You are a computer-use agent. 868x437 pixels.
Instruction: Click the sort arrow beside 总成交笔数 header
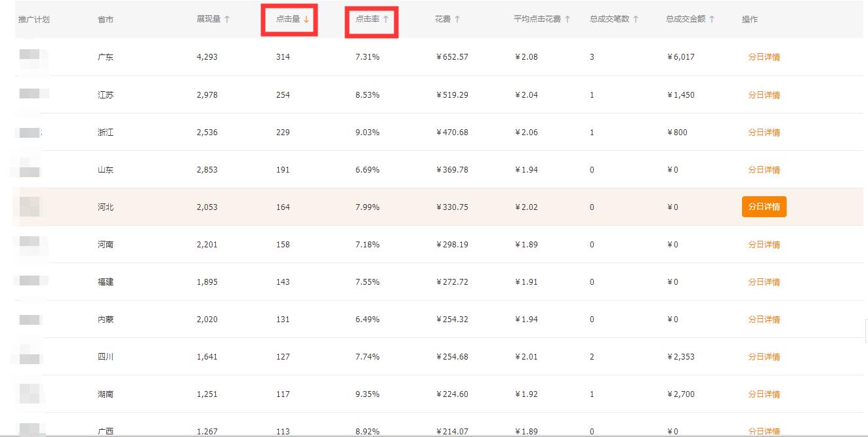point(635,20)
